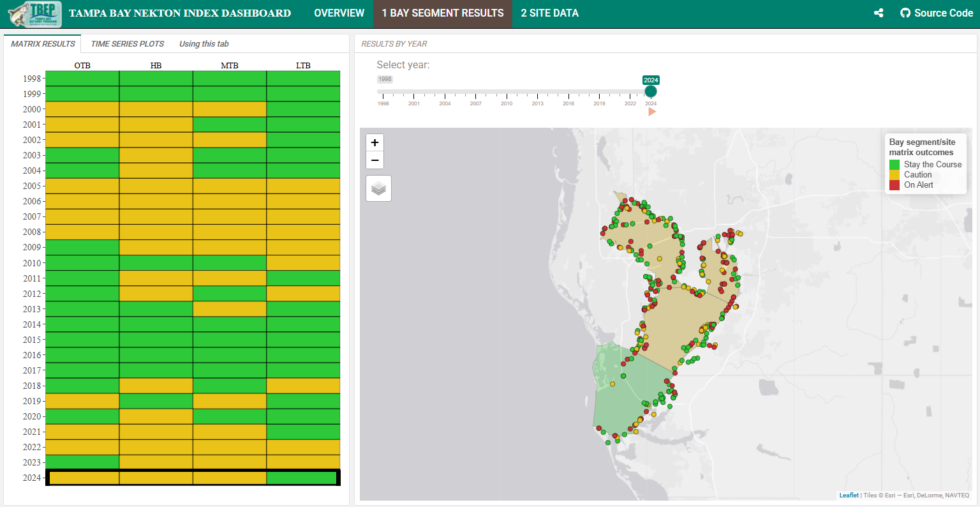Click On Alert red legend swatch
980x507 pixels.
pos(895,185)
